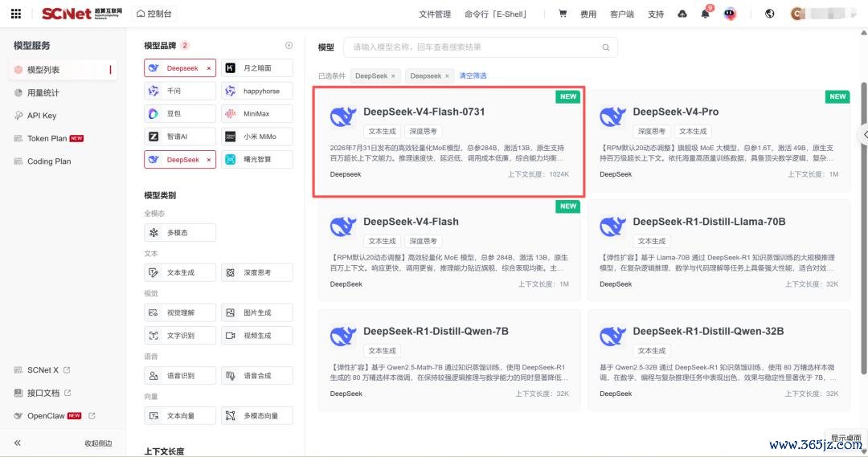Image resolution: width=868 pixels, height=457 pixels.
Task: Collapse sidebar with double-chevron icon
Action: [18, 443]
